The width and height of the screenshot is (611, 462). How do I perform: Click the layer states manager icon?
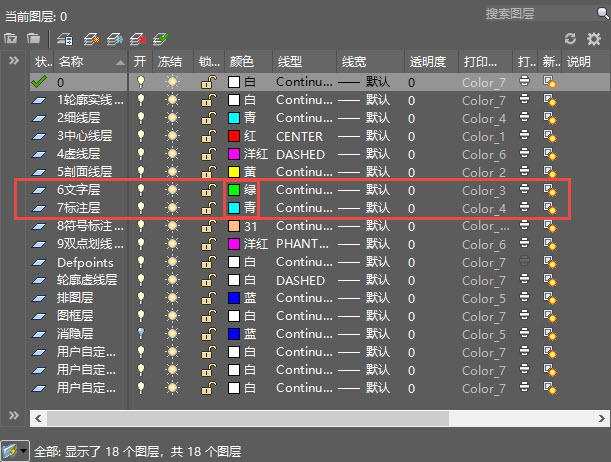[x=64, y=39]
